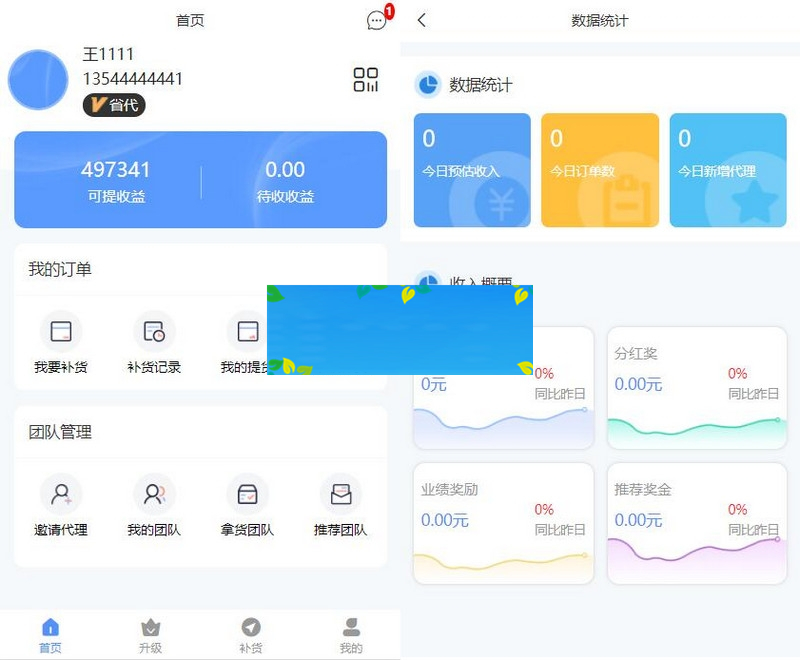
Task: Select the 省代 level badge
Action: pyautogui.click(x=113, y=105)
